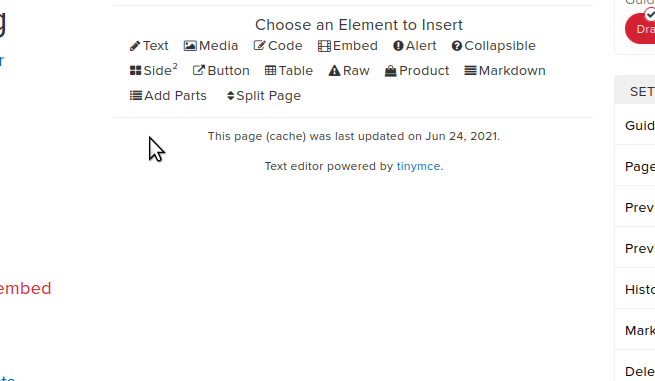Choose the Code element icon

259,46
